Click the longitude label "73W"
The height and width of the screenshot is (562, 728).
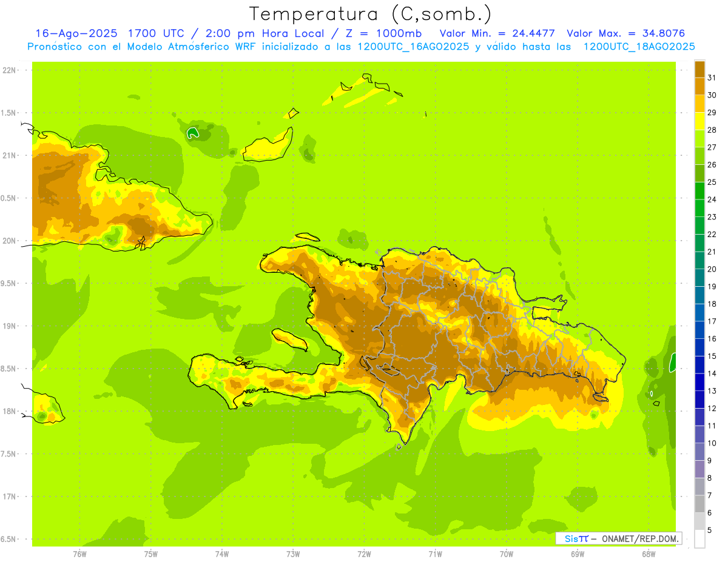(x=293, y=554)
